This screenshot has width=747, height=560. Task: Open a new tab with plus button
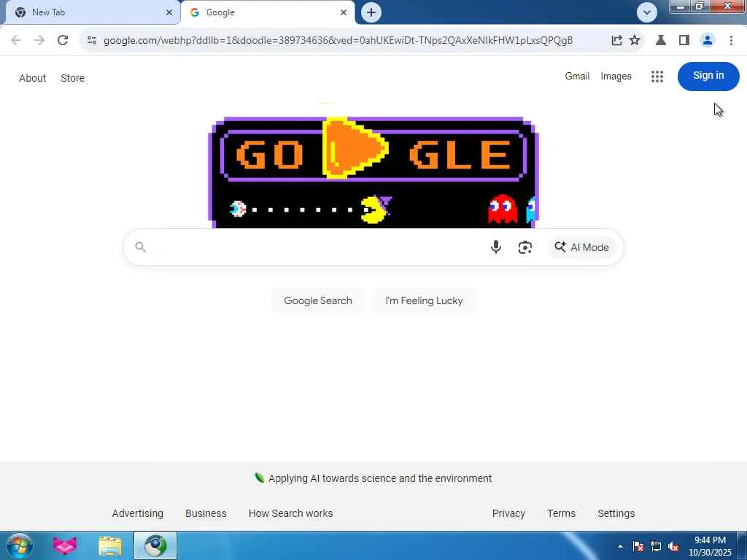pos(371,12)
